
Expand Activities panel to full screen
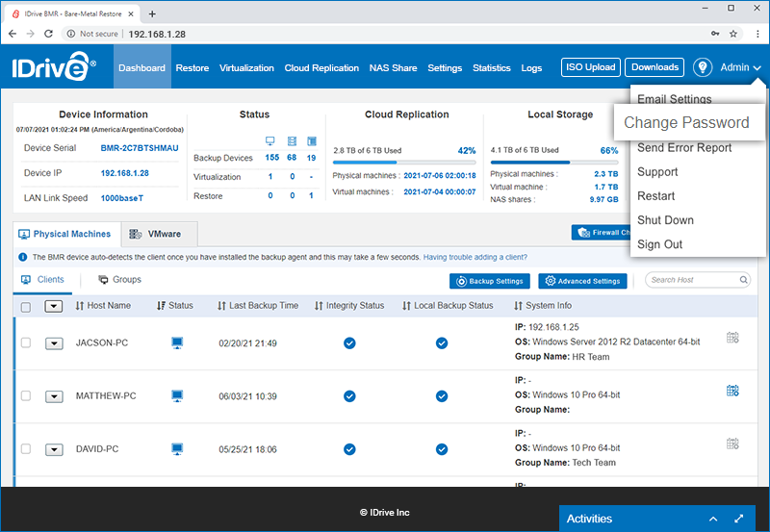(738, 519)
